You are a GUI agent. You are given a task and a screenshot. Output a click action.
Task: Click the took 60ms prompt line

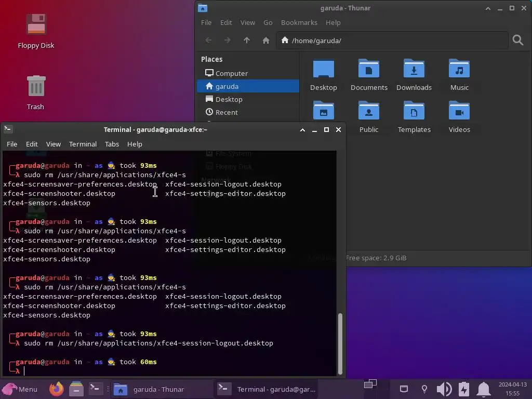[x=86, y=362]
